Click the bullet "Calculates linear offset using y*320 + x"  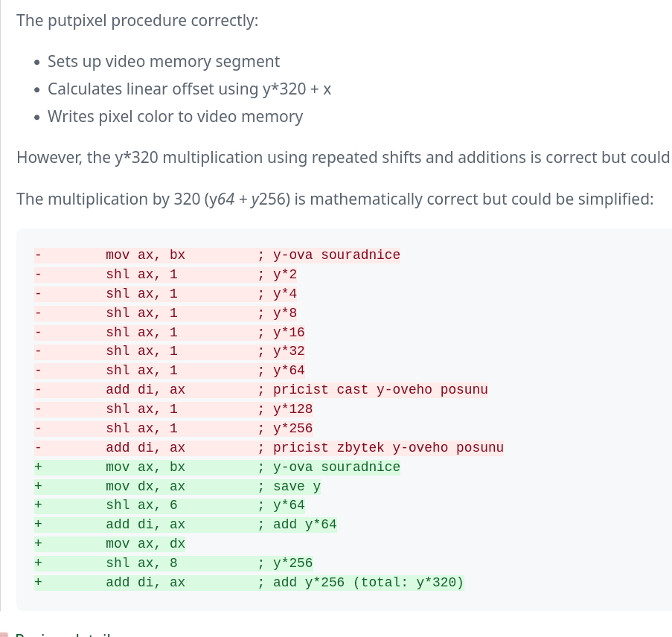click(x=189, y=89)
